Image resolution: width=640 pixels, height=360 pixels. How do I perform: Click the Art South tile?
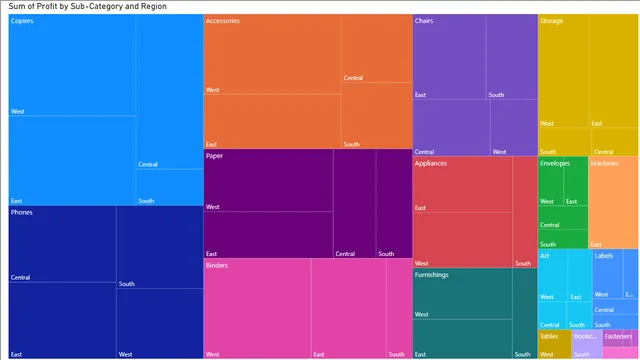point(580,316)
